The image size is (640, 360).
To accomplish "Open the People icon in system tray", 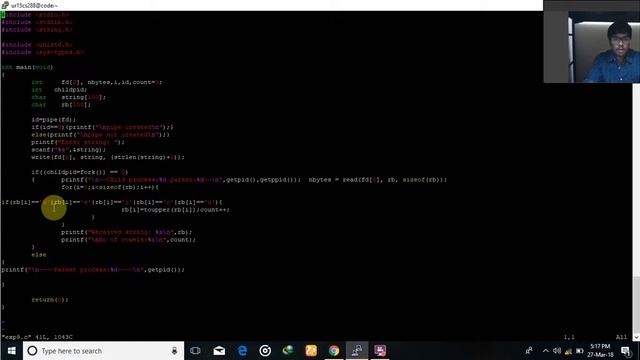I will click(529, 351).
